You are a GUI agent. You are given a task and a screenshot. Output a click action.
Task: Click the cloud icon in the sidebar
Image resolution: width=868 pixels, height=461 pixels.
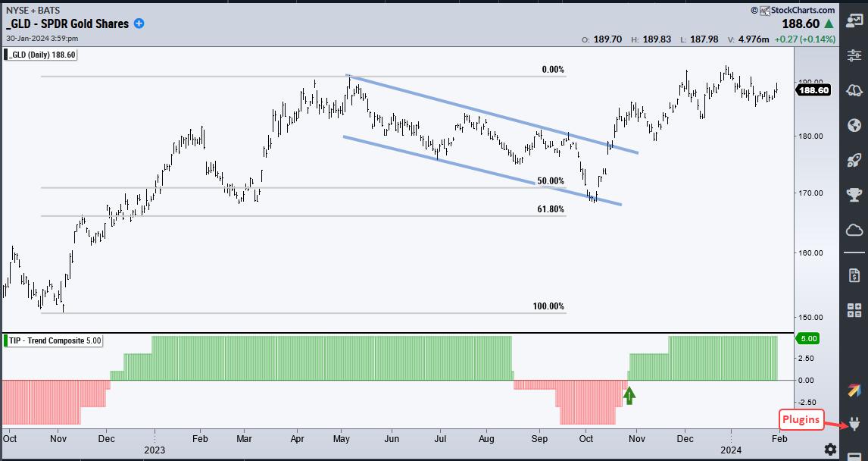[854, 230]
